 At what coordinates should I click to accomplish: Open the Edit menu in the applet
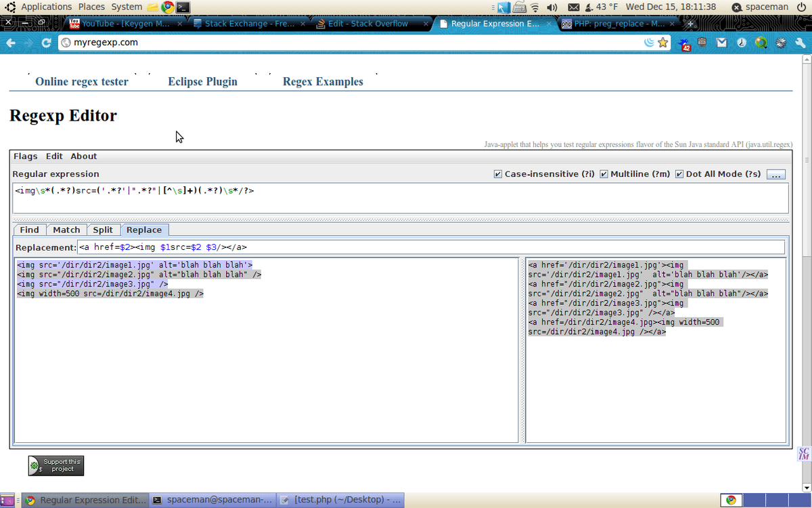click(x=54, y=156)
